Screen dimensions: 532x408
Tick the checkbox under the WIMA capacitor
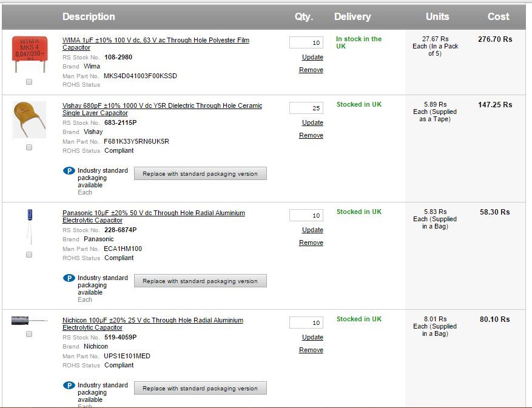29,82
